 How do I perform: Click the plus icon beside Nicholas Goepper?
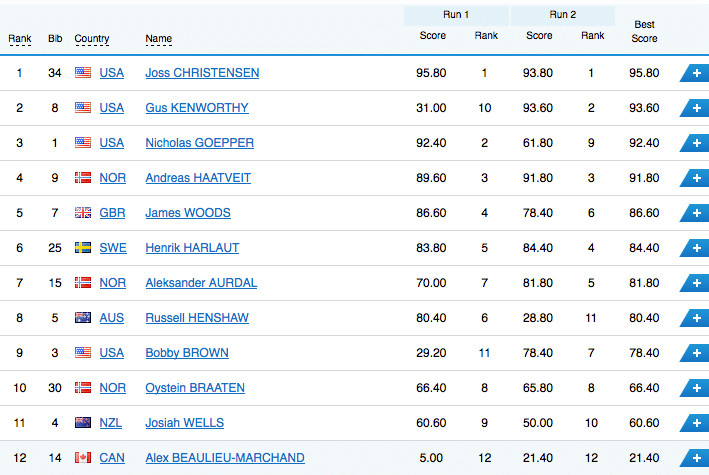pyautogui.click(x=695, y=143)
